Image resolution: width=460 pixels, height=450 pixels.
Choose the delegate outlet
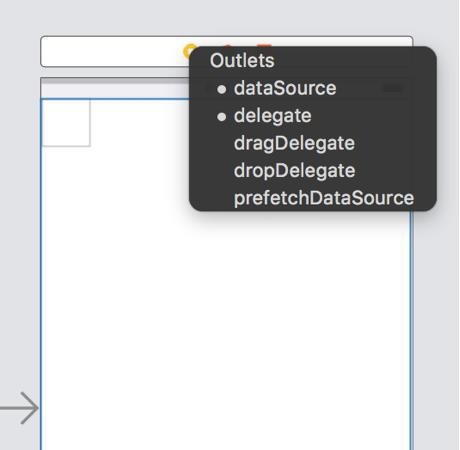coord(272,116)
